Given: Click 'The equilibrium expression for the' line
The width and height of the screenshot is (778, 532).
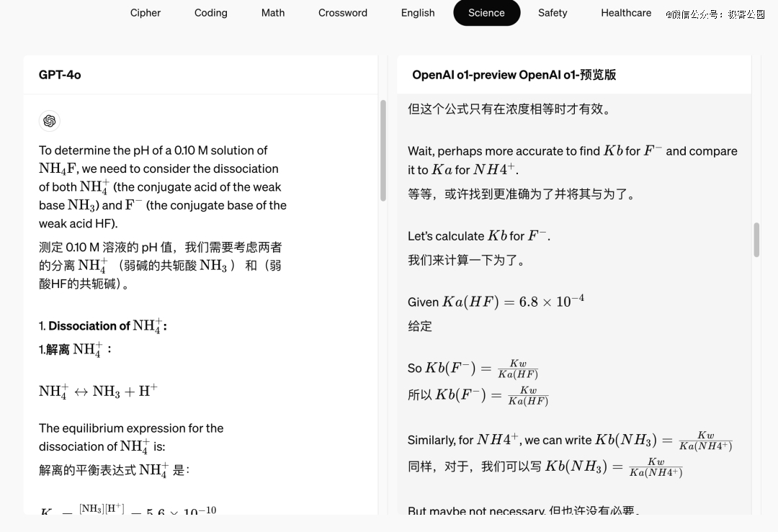Looking at the screenshot, I should tap(131, 428).
